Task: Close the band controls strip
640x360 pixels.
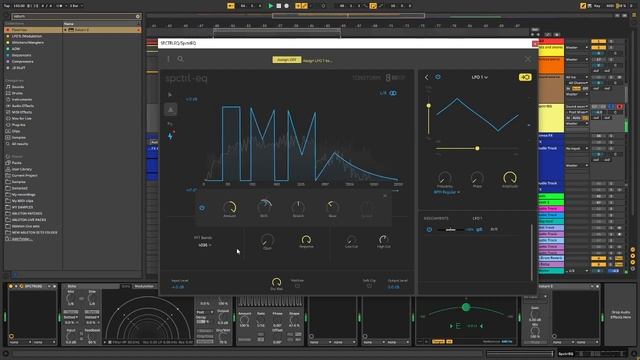Action: pyautogui.click(x=385, y=196)
